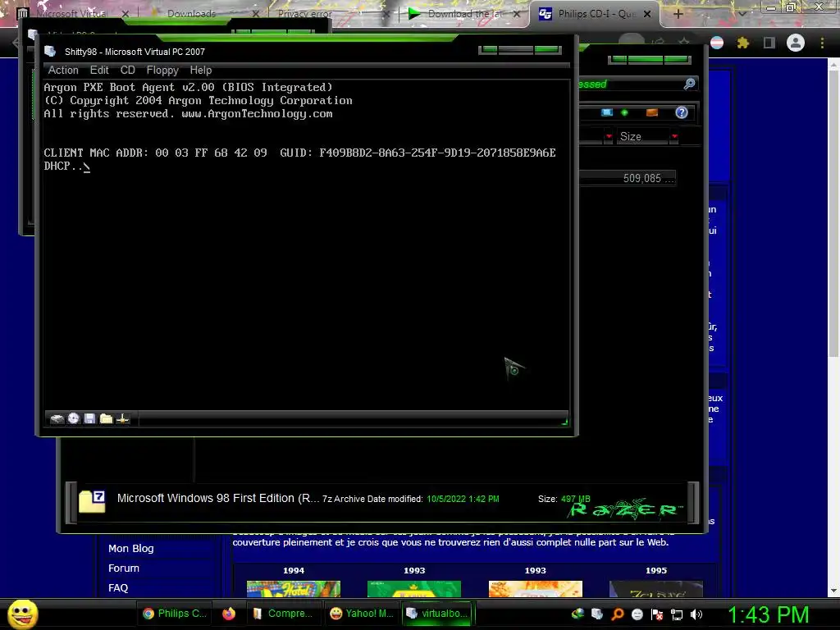The width and height of the screenshot is (840, 630).
Task: Click the green 1993 game cover thumbnail
Action: (414, 588)
